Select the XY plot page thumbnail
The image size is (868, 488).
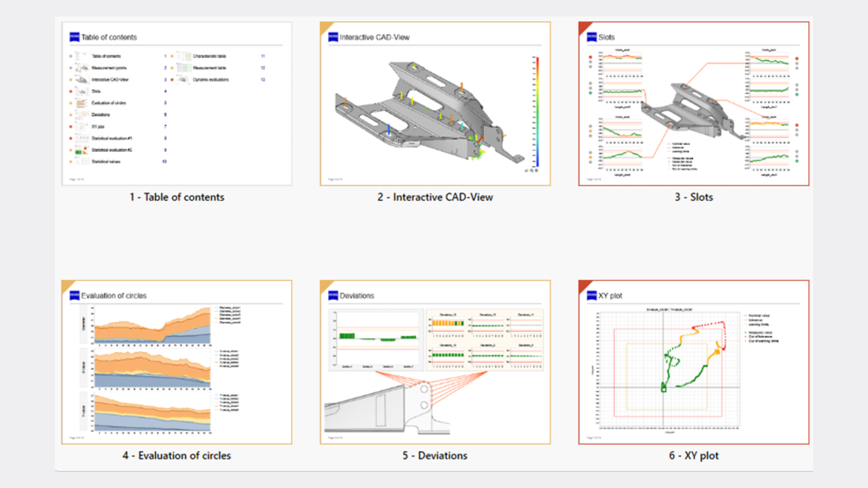(694, 362)
